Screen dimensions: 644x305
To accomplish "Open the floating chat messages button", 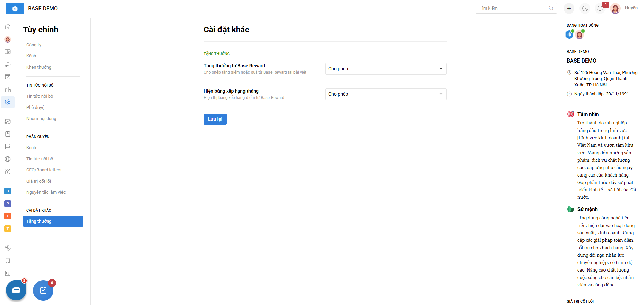I will 16,290.
